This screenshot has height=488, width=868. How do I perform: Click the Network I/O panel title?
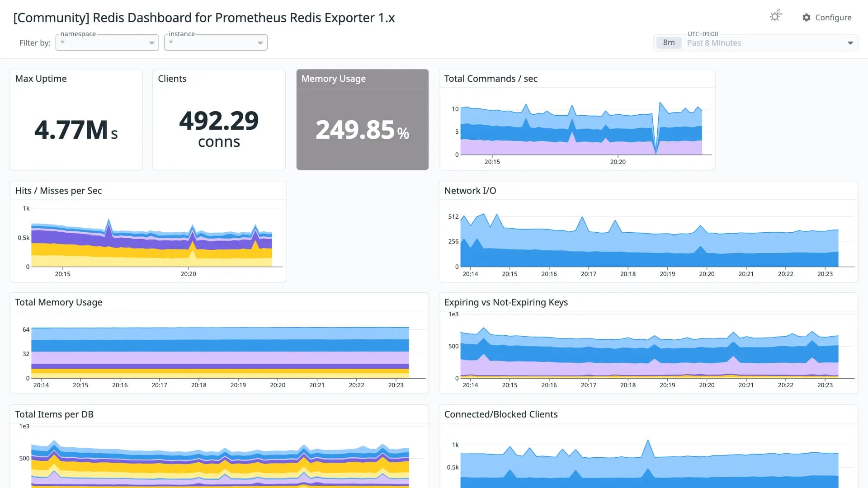pyautogui.click(x=470, y=191)
